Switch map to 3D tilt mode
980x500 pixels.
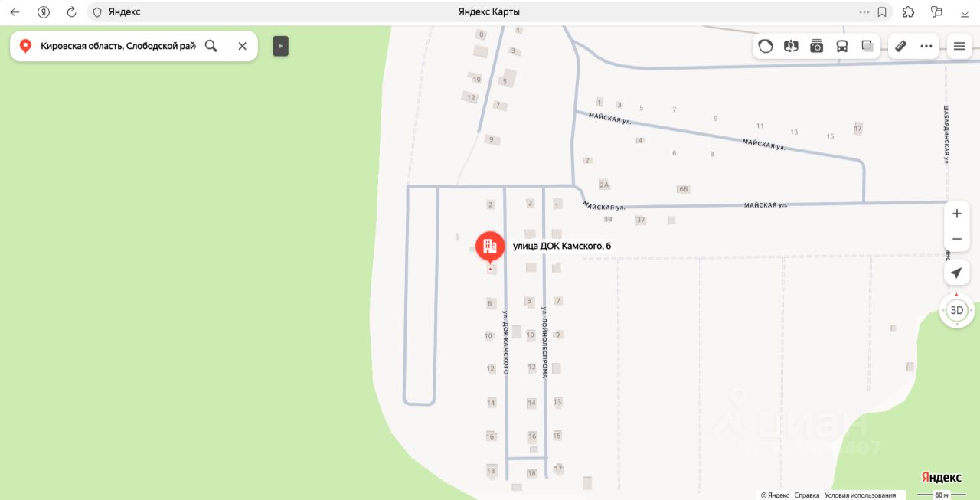coord(956,310)
